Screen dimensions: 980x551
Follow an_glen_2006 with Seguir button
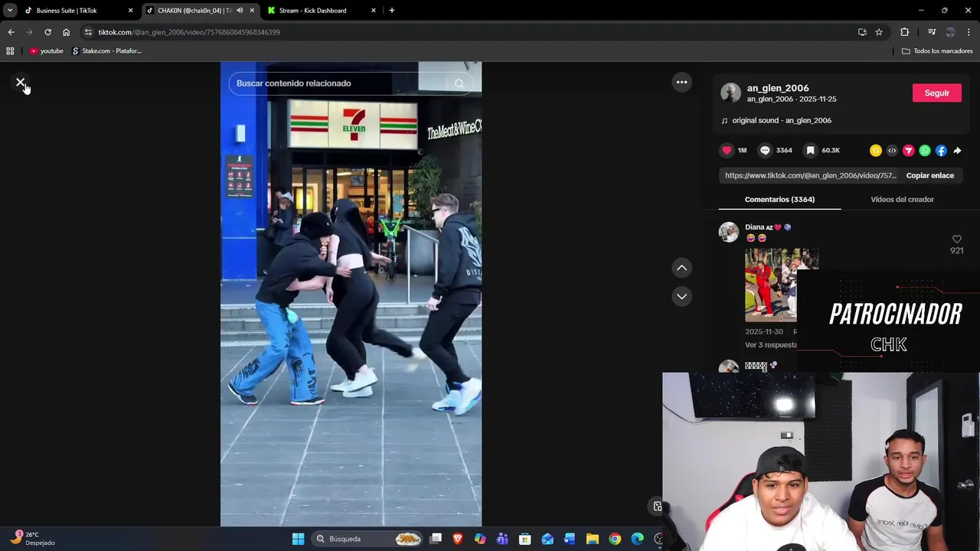coord(937,93)
